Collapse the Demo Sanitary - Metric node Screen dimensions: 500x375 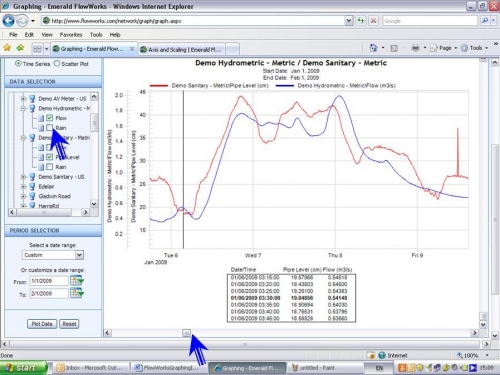click(23, 137)
